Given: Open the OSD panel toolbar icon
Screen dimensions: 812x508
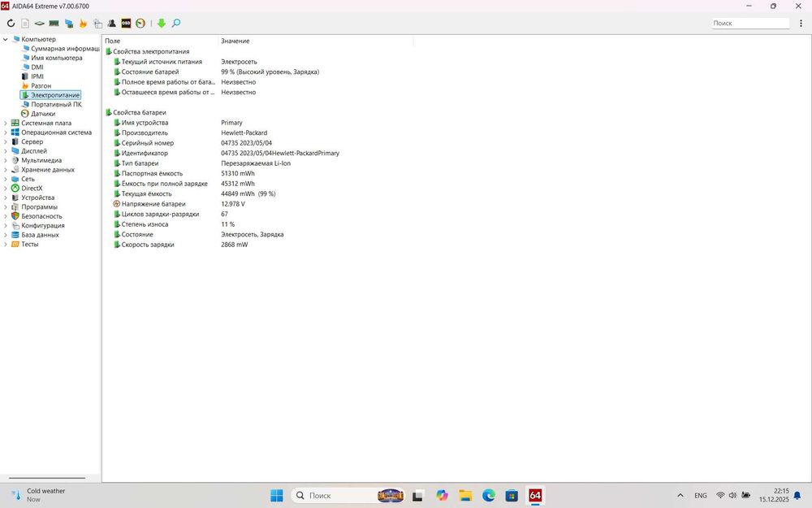Looking at the screenshot, I should 126,24.
